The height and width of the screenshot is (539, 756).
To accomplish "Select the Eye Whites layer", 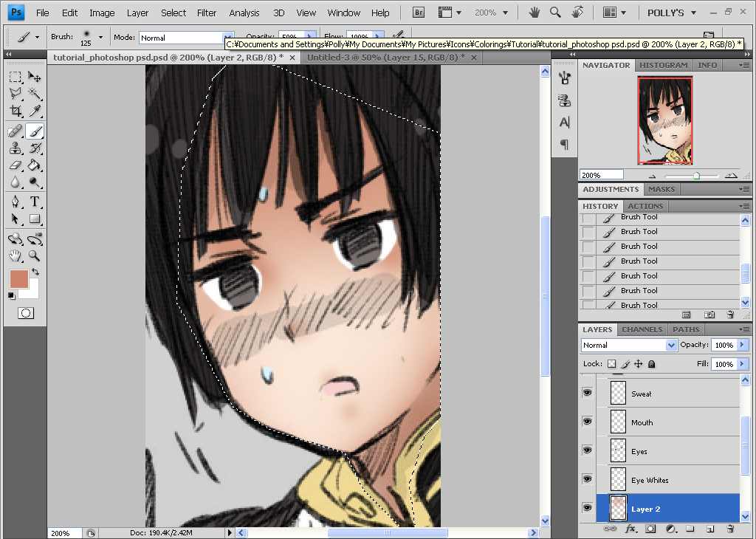I will click(667, 480).
